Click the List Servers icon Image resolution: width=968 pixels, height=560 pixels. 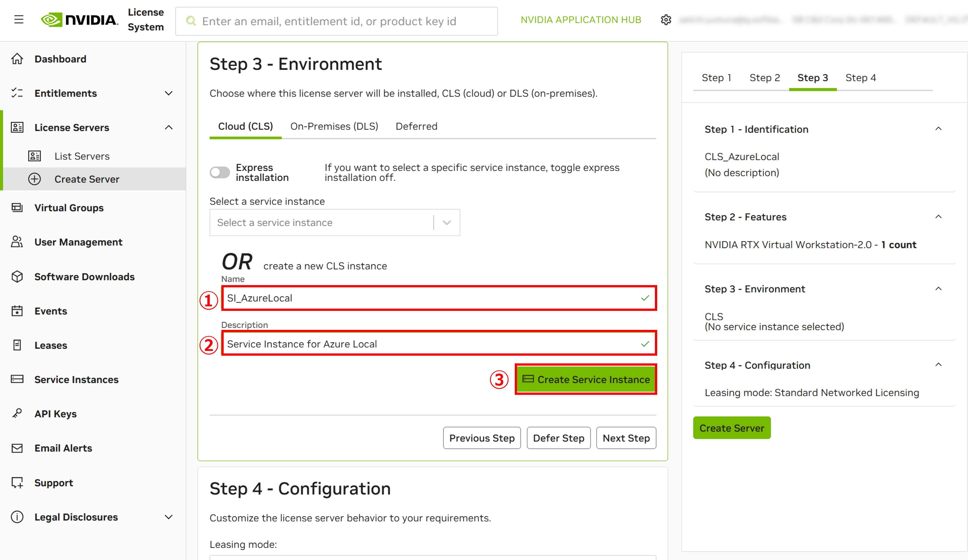pyautogui.click(x=35, y=156)
